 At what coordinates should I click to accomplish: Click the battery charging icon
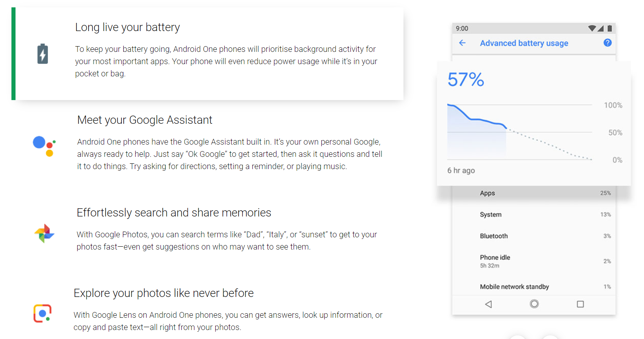coord(42,54)
